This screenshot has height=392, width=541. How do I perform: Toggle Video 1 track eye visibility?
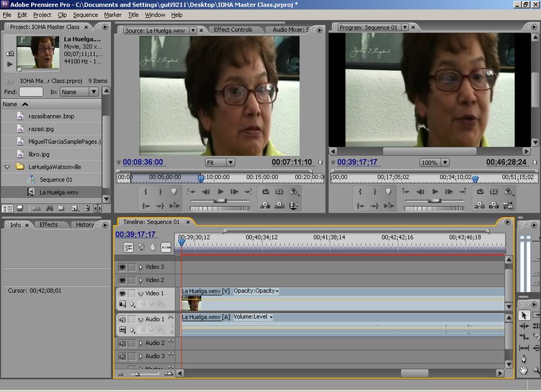coord(122,293)
